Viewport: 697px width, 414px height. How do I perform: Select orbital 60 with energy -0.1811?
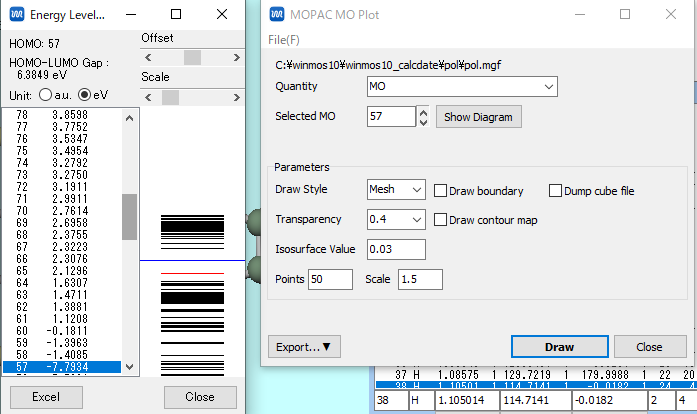click(x=62, y=331)
